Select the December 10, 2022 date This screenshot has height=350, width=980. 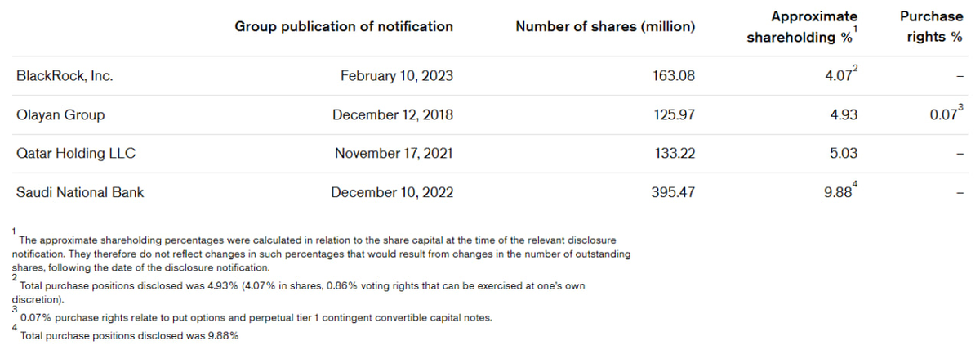coord(391,193)
